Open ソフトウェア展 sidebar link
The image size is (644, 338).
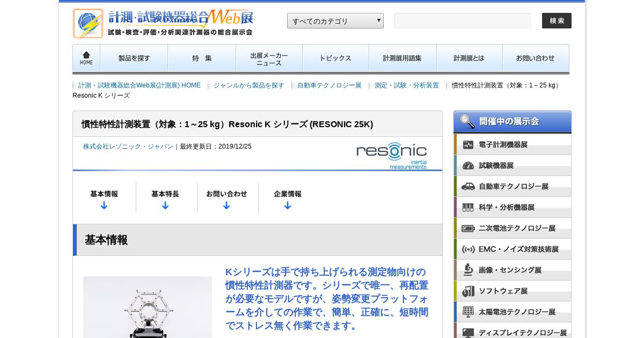click(x=513, y=291)
